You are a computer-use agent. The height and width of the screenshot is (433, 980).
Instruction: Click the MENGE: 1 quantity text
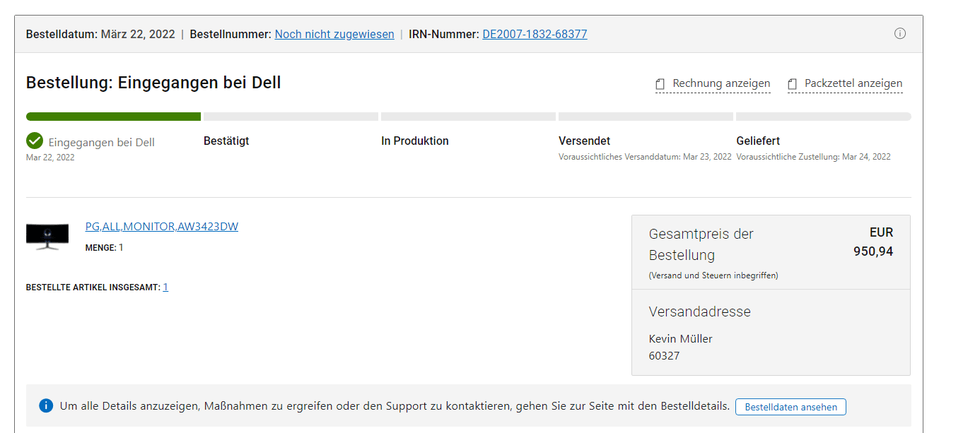click(104, 248)
